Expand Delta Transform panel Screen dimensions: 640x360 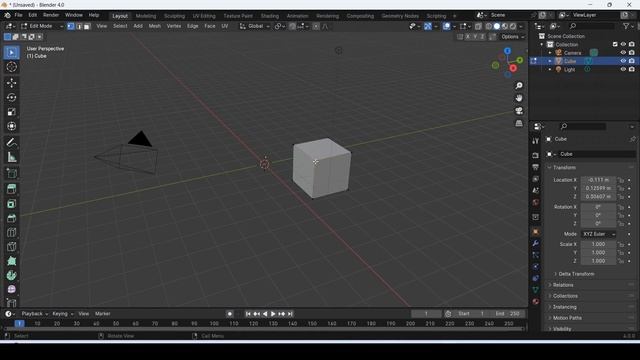tap(576, 274)
